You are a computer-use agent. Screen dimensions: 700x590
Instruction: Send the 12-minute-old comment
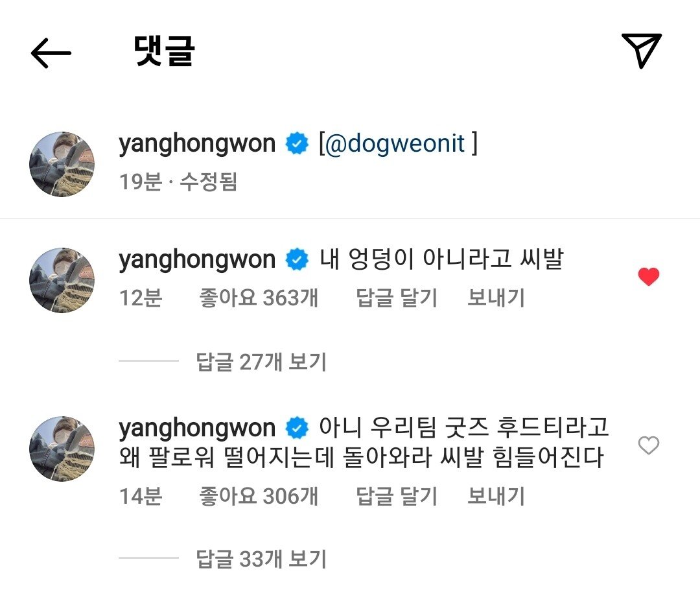pos(496,298)
